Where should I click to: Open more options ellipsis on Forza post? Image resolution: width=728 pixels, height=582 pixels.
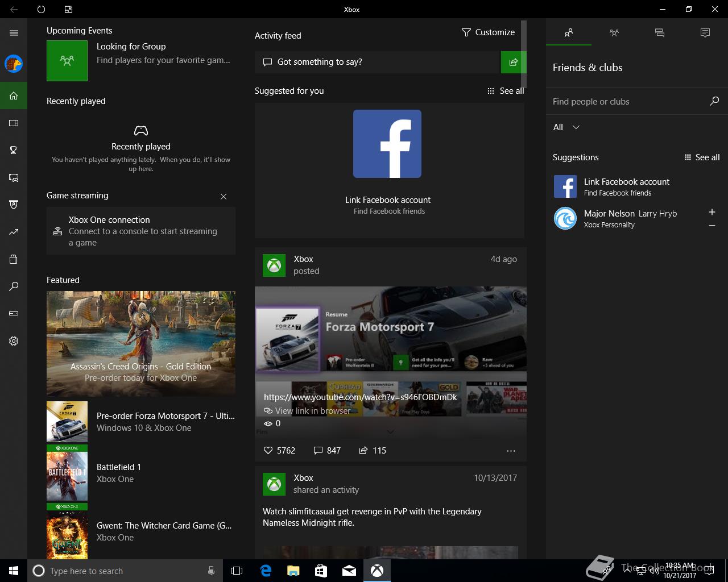click(x=511, y=451)
